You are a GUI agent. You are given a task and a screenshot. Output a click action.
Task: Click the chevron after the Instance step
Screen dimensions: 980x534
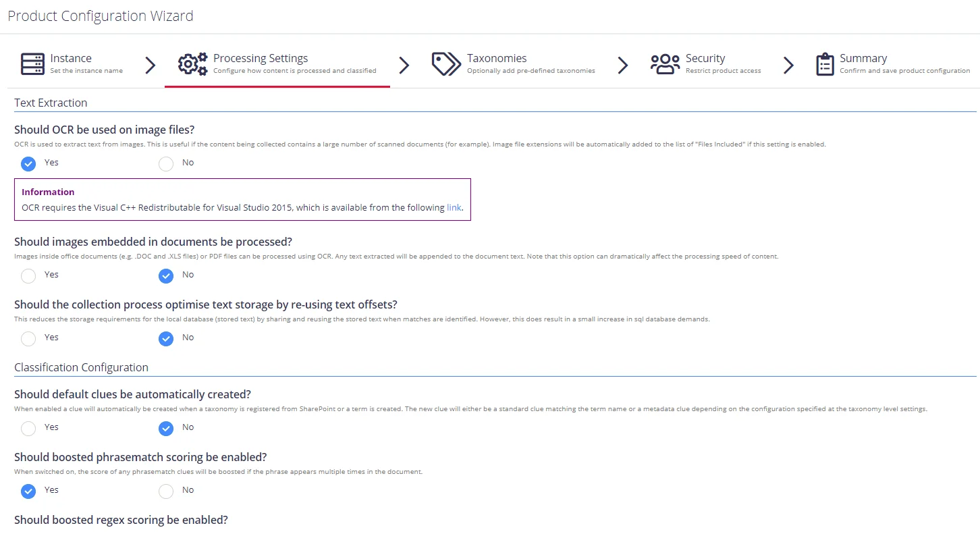(x=151, y=65)
